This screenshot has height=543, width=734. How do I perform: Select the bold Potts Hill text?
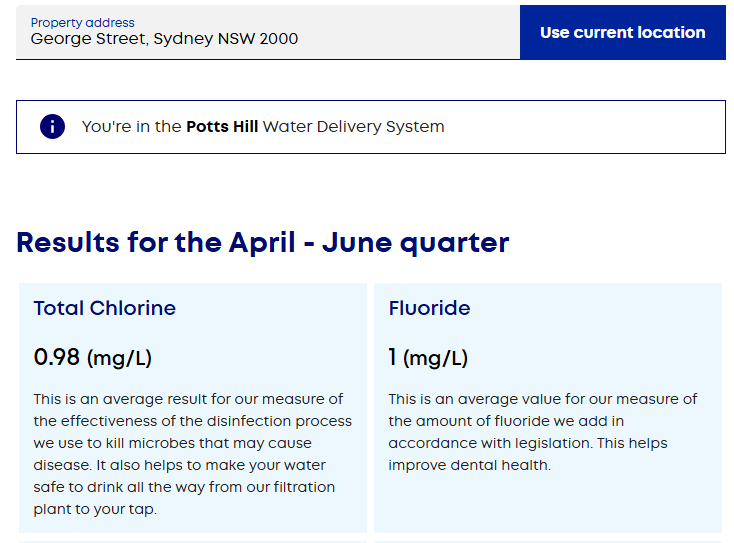coord(222,127)
